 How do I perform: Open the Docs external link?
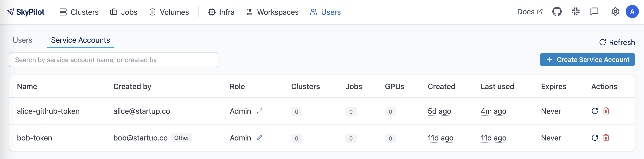(530, 12)
